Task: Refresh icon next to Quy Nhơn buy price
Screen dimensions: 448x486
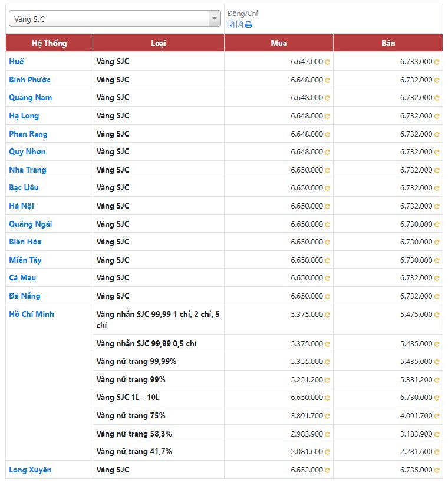Action: click(x=327, y=152)
